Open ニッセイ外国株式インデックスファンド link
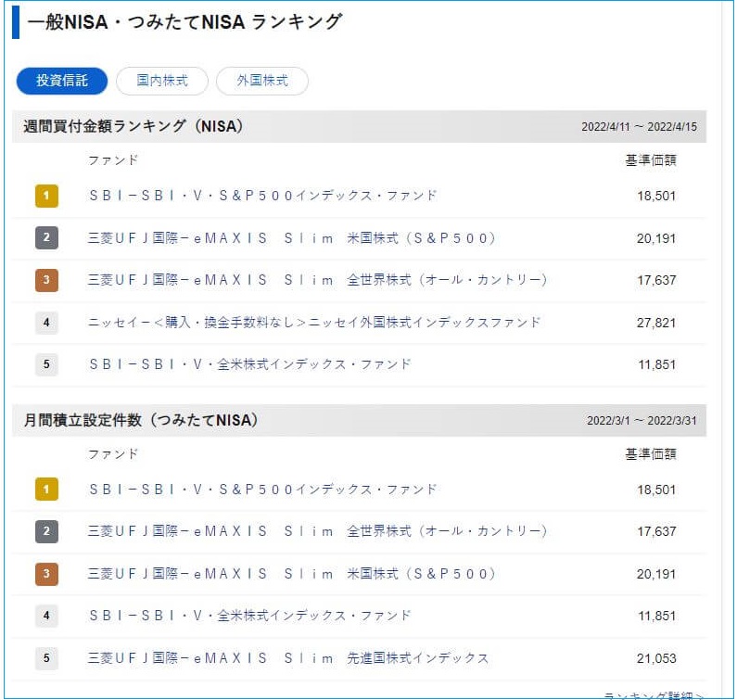The image size is (737, 700). (314, 323)
